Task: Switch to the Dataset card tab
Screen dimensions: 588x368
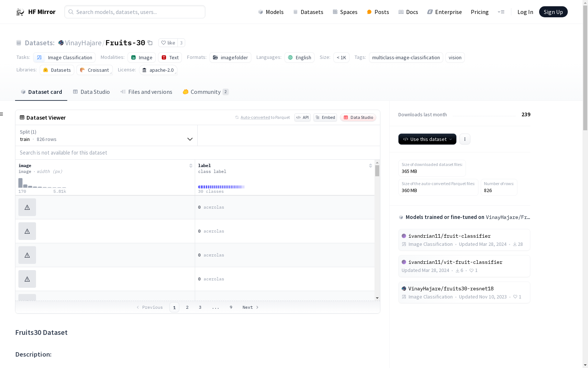Action: click(x=41, y=92)
